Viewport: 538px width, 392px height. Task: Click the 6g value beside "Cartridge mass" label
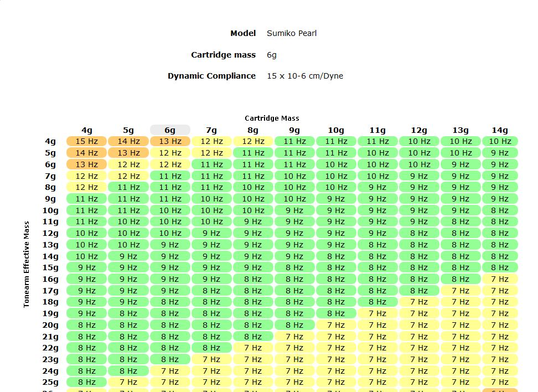pos(271,55)
